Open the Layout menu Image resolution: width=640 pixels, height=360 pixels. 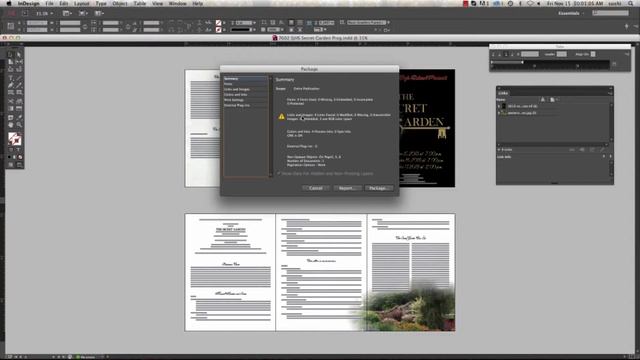tap(82, 3)
